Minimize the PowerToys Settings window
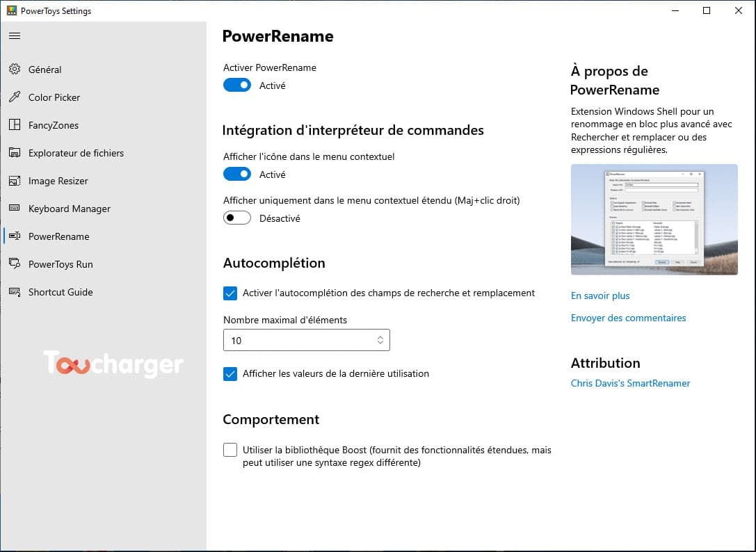756x552 pixels. pos(675,10)
